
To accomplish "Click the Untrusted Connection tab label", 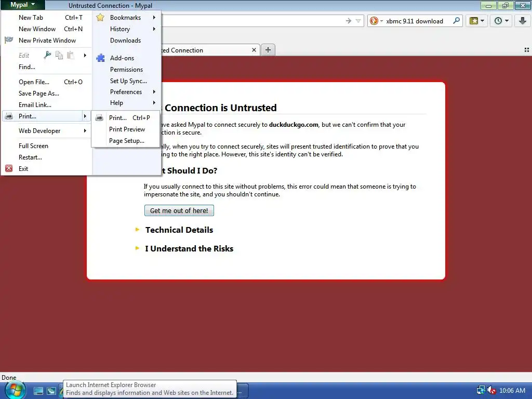I will point(182,50).
